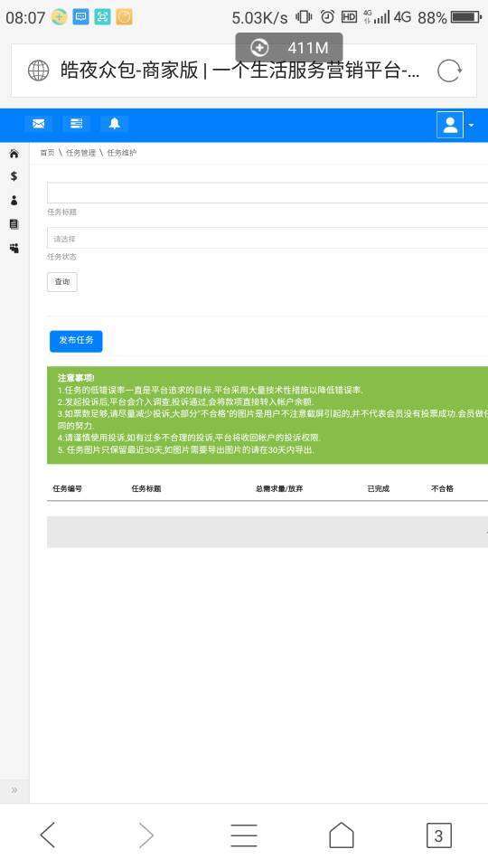Tap the browser home icon
Screen dimensions: 488x868
click(342, 835)
